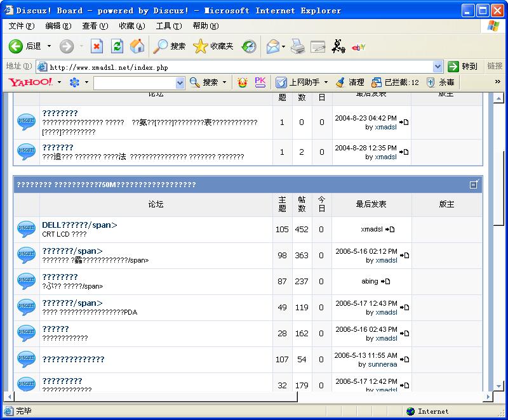Viewport: 508px width, 420px height.
Task: Click the 2006-5-17 12:43 PM timestamp
Action: pyautogui.click(x=366, y=303)
